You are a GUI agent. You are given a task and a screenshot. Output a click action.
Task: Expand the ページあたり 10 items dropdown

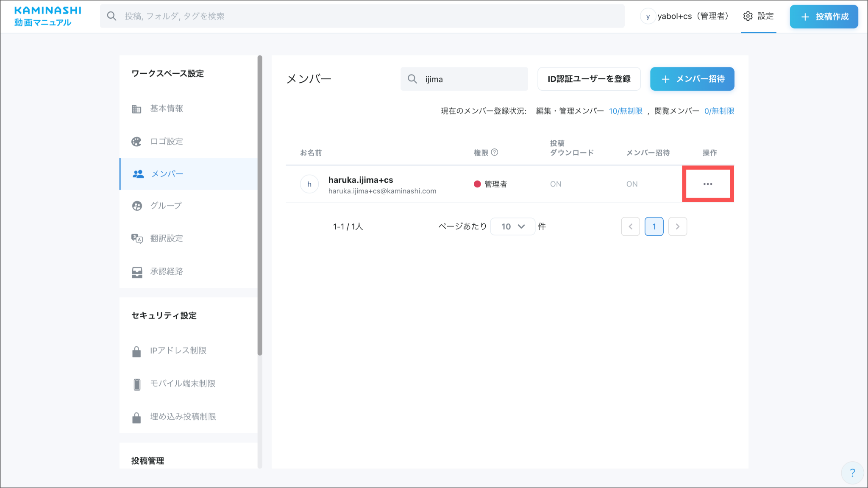[512, 226]
